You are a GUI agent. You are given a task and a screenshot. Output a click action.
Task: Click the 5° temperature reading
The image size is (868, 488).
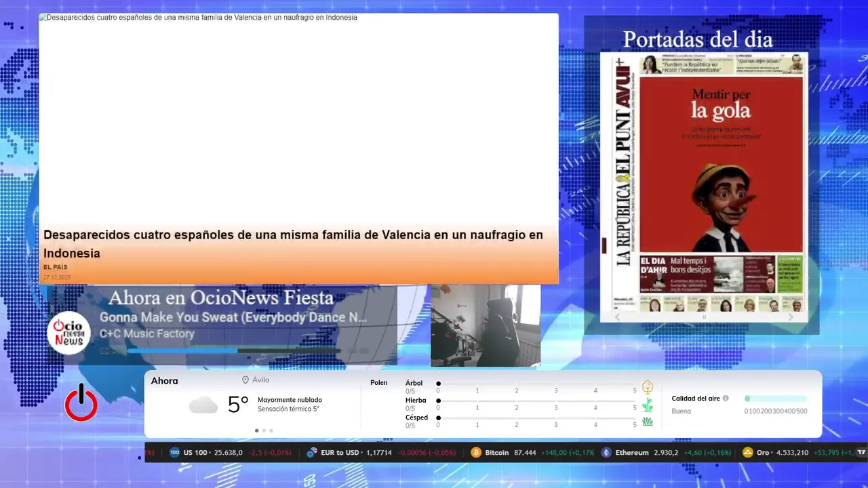pos(238,405)
